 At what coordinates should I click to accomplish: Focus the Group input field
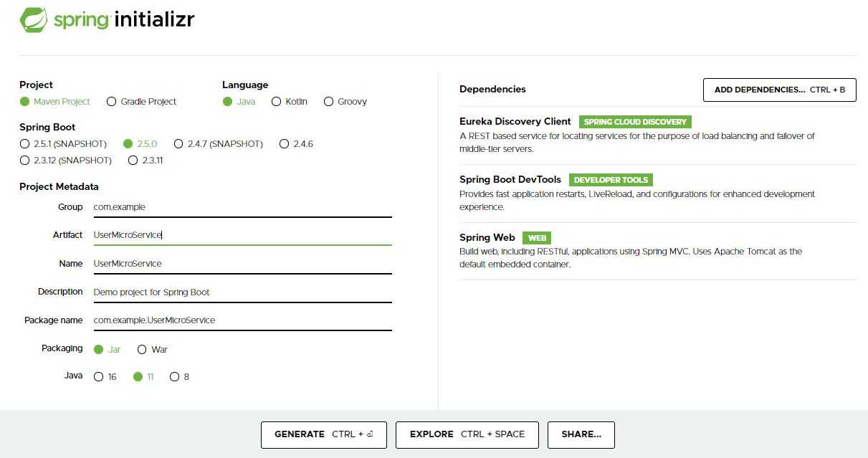click(242, 207)
